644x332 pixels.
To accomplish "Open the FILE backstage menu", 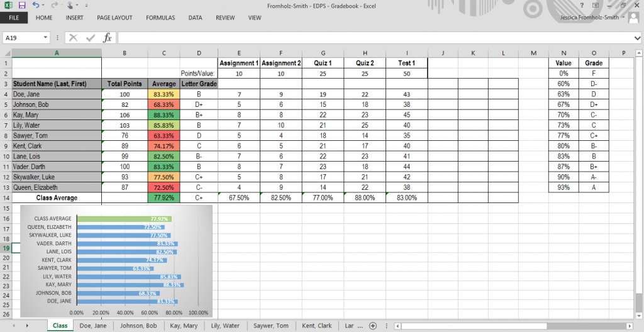I will [x=14, y=18].
